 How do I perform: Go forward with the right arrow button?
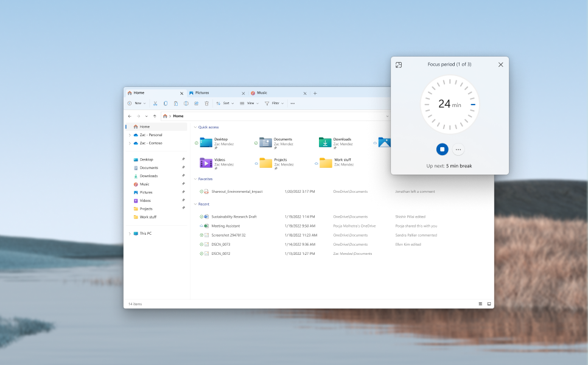pyautogui.click(x=138, y=116)
